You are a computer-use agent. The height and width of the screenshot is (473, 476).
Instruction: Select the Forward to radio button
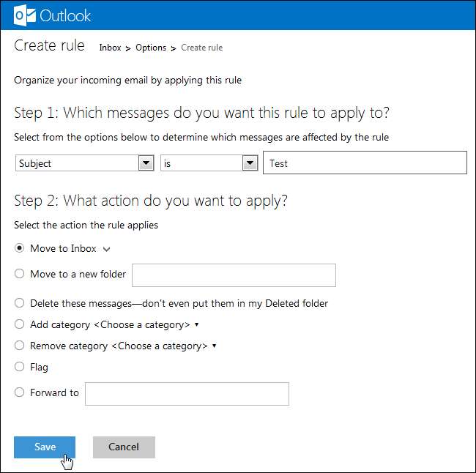point(20,392)
